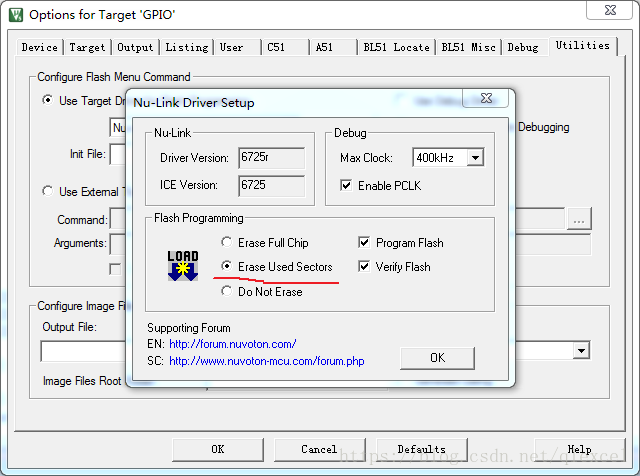This screenshot has height=476, width=640.
Task: Open the Listing tab
Action: (x=187, y=47)
